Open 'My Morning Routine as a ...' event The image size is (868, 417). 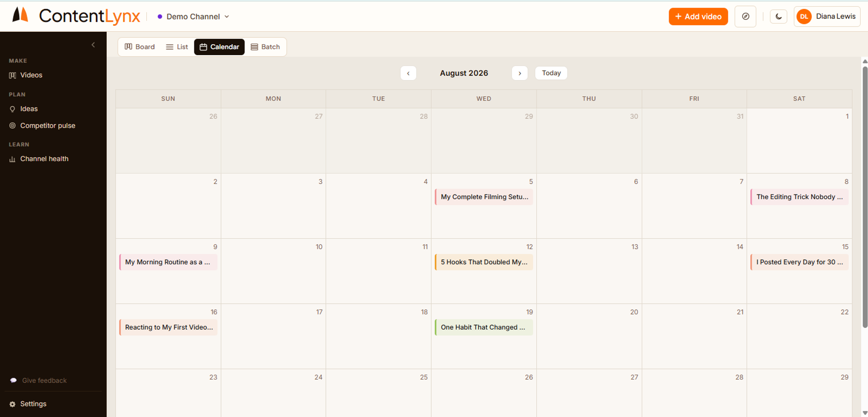click(x=168, y=262)
